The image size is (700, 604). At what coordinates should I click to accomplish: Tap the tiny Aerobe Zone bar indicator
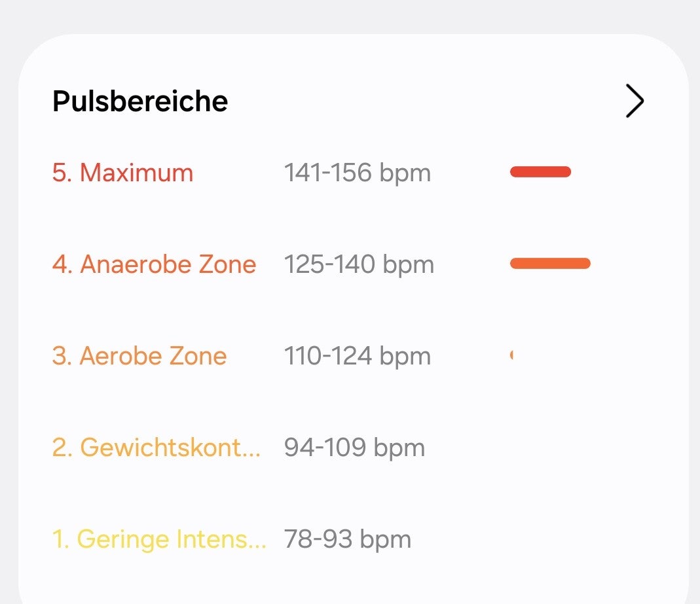(511, 355)
